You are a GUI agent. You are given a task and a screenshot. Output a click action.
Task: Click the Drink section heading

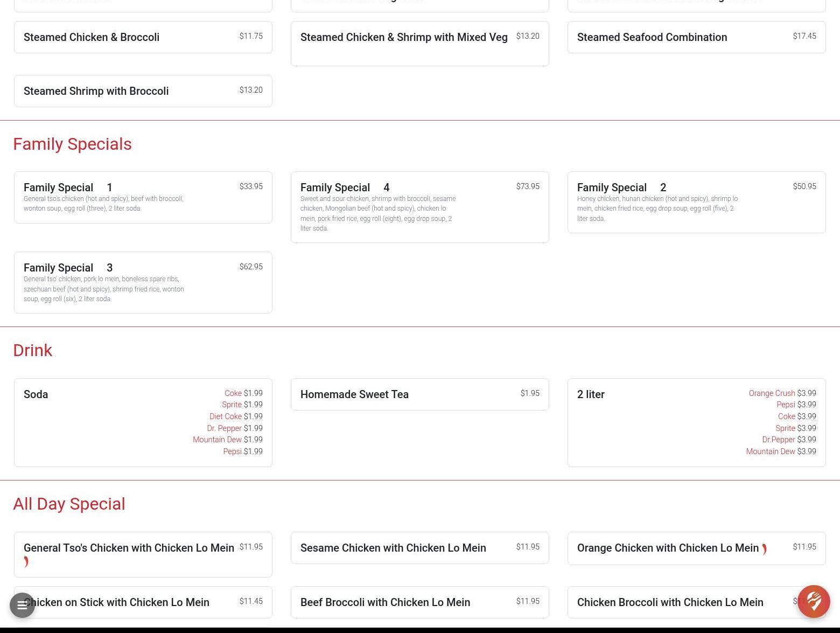pyautogui.click(x=32, y=350)
